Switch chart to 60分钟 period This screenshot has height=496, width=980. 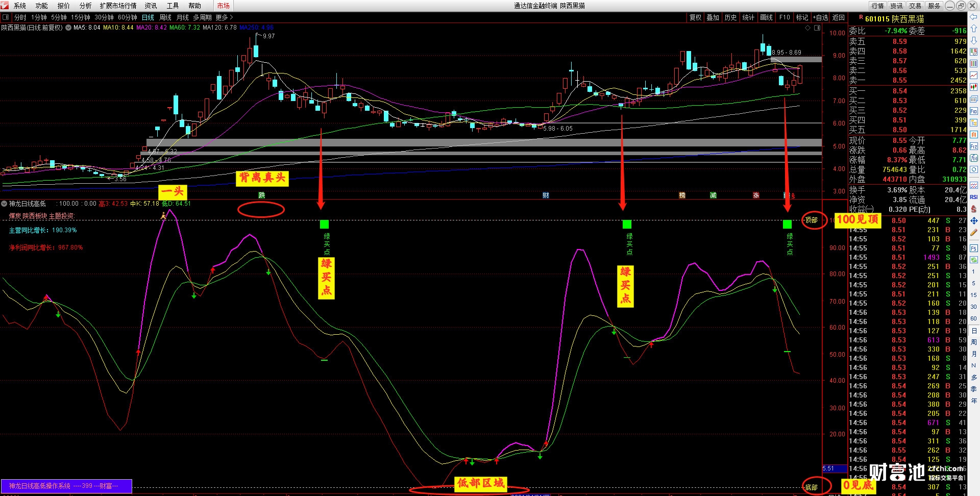pyautogui.click(x=128, y=17)
